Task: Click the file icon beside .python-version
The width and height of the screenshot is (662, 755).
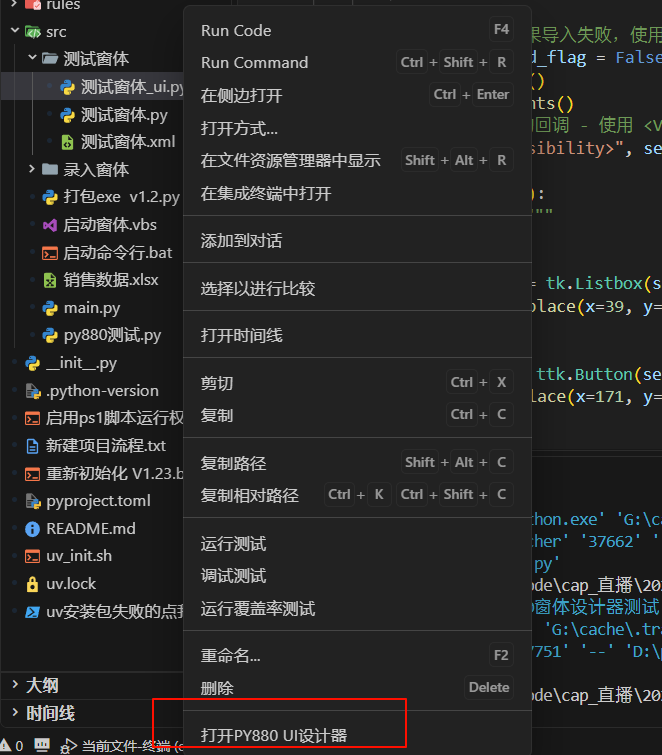Action: (33, 391)
